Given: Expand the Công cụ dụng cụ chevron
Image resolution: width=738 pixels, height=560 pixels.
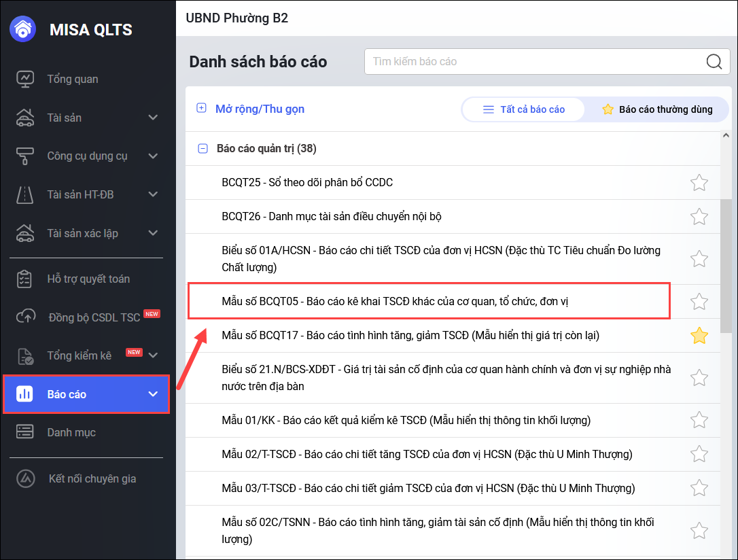Looking at the screenshot, I should tap(153, 156).
